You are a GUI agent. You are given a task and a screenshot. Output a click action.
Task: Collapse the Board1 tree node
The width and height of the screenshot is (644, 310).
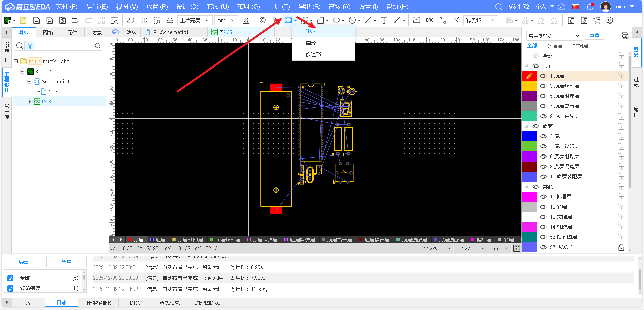coord(22,71)
